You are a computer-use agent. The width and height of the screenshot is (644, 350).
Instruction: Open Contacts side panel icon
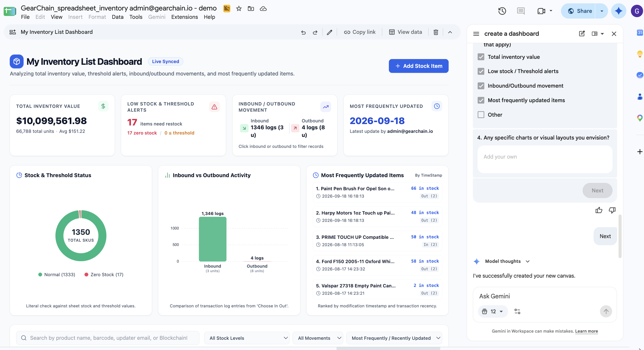640,96
